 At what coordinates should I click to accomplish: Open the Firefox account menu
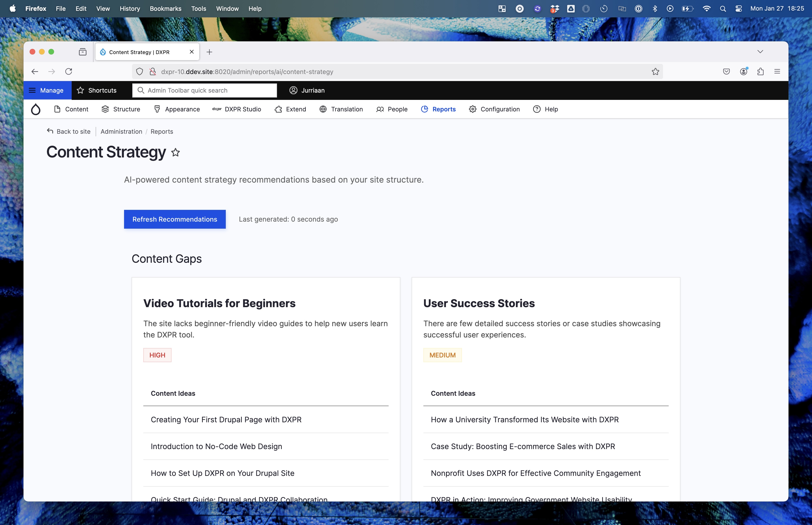tap(743, 72)
